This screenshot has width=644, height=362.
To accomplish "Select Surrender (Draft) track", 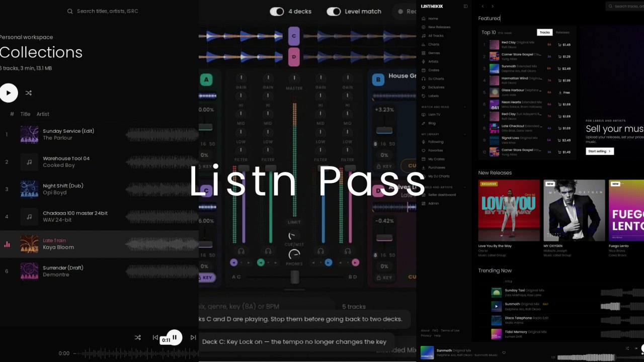I will point(99,271).
